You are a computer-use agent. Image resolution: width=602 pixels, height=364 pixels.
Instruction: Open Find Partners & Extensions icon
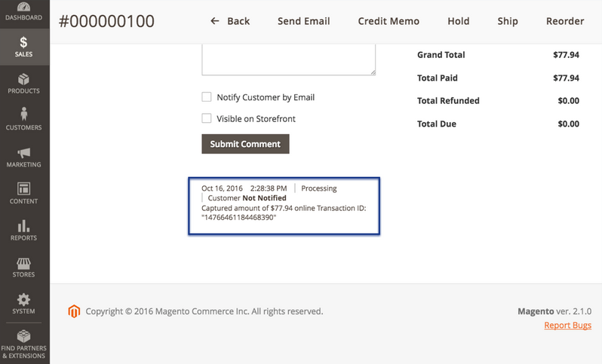pos(24,335)
